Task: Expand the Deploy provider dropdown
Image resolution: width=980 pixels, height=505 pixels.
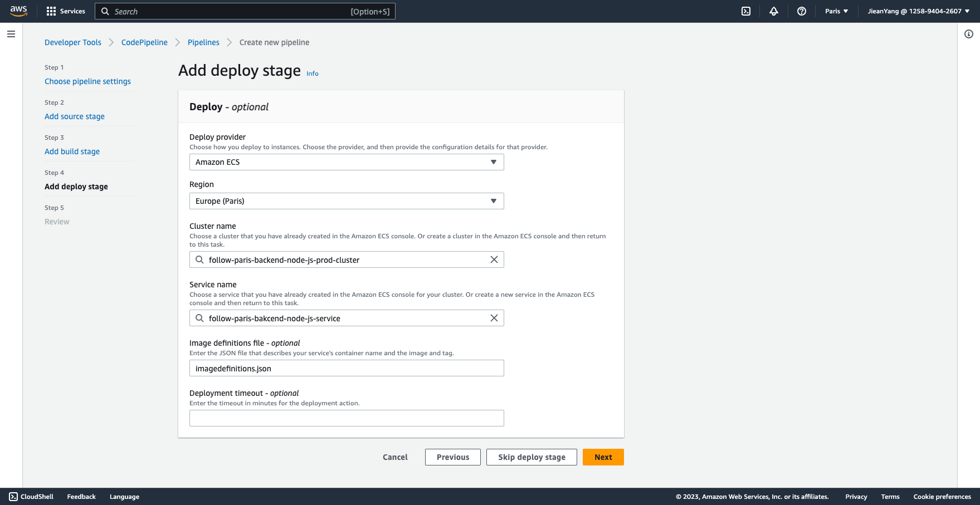Action: coord(347,162)
